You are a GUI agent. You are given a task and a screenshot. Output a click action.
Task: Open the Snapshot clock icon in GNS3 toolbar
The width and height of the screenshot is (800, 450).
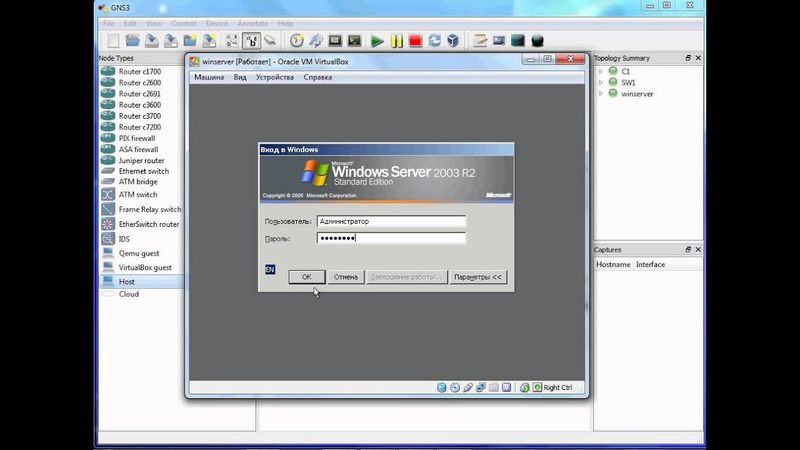coord(296,41)
